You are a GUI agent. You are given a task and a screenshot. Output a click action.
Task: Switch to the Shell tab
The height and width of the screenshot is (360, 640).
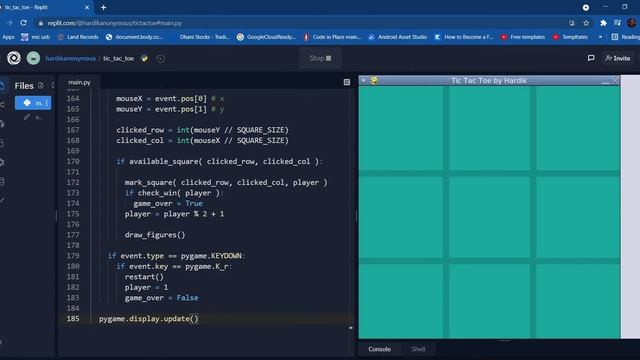418,349
